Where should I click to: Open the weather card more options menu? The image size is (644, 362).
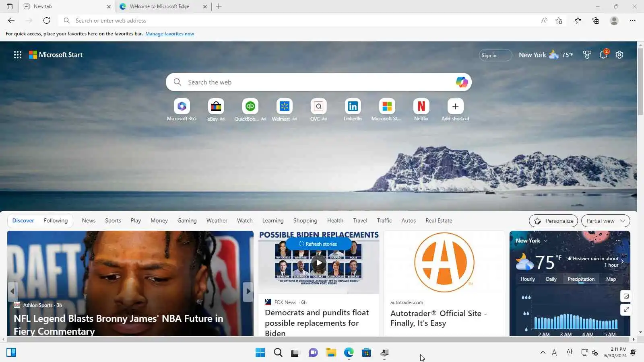pos(618,241)
